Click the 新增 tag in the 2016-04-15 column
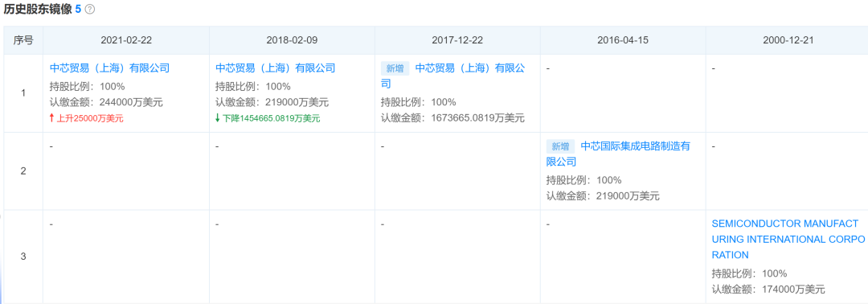868x304 pixels. [x=560, y=146]
